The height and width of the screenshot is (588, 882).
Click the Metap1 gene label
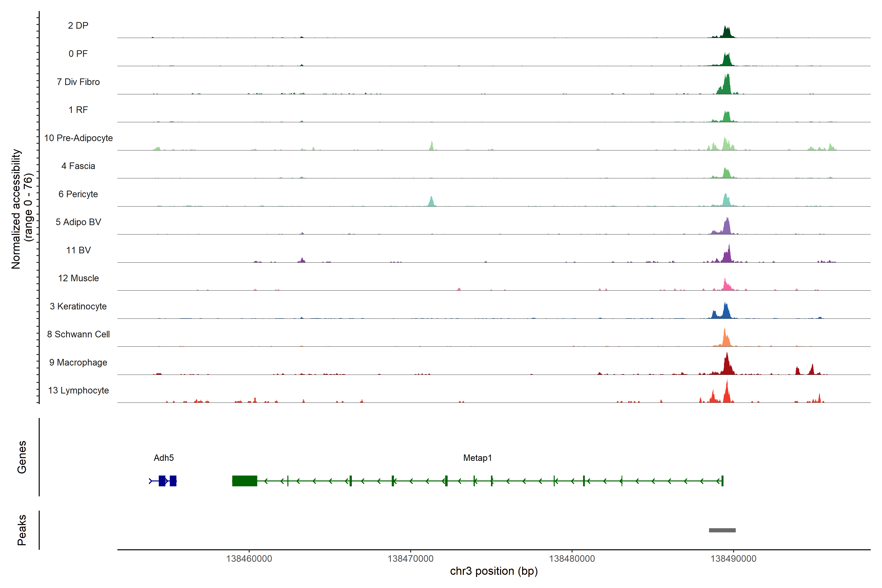tap(477, 458)
